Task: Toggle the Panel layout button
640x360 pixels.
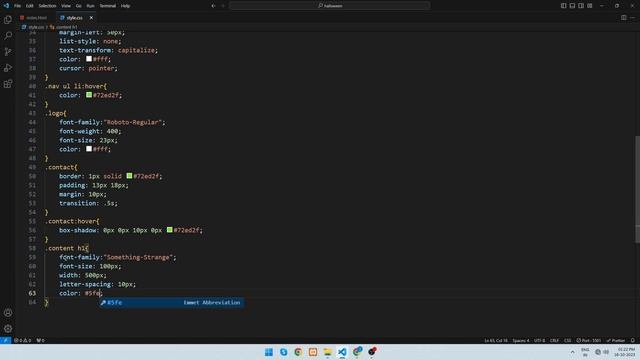Action: tap(572, 6)
